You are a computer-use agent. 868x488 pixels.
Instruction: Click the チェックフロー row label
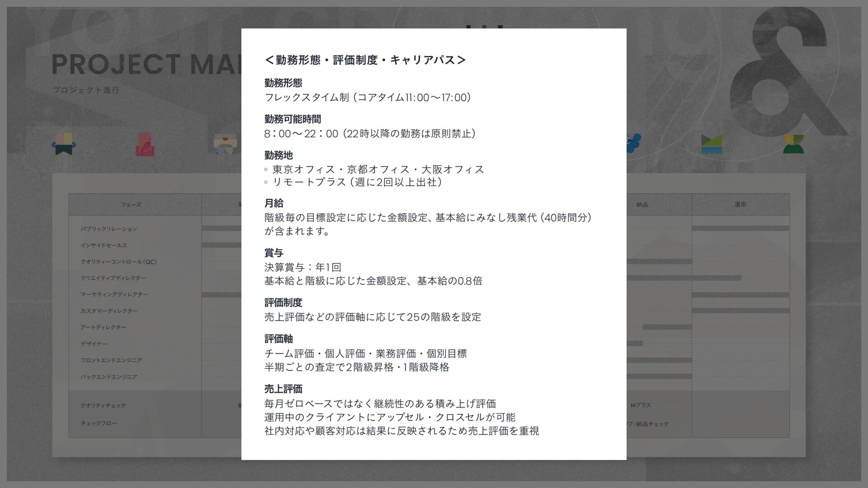coord(99,423)
